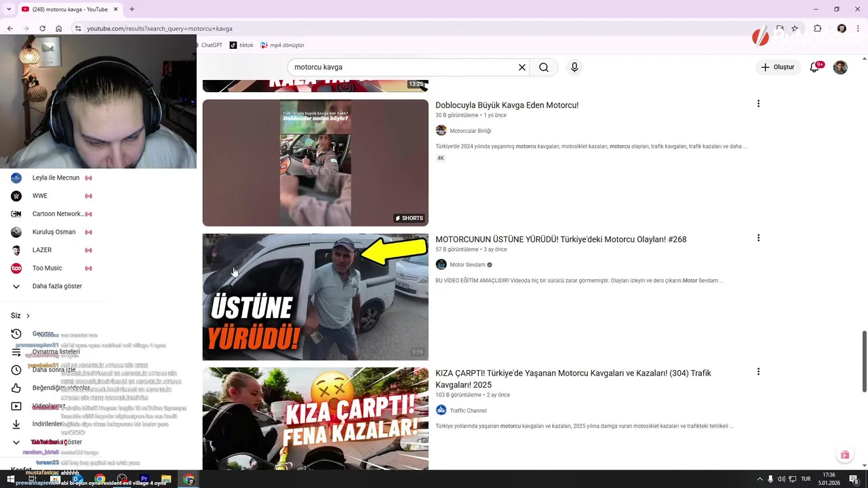Open the MOTORCUNUN ÜSTÜNE YÜRÜDÜ video title
This screenshot has width=868, height=488.
click(561, 239)
